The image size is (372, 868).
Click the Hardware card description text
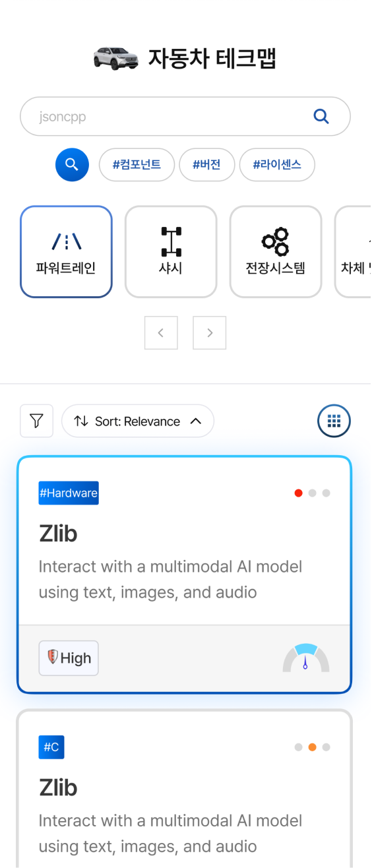coord(170,579)
